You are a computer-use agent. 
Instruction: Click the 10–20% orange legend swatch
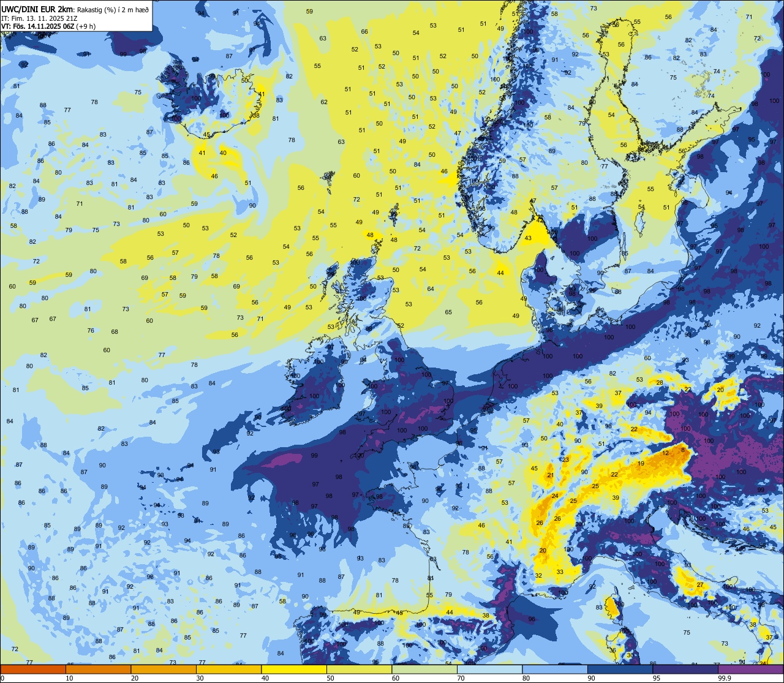point(98,669)
